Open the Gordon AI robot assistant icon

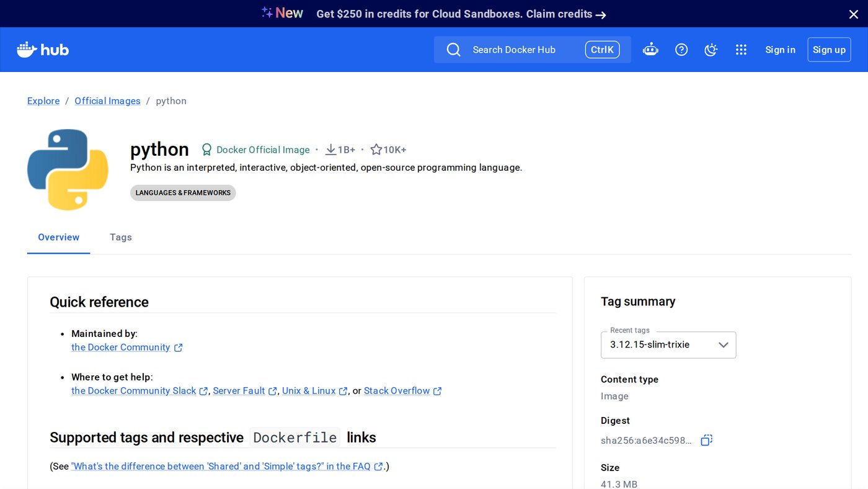point(650,50)
